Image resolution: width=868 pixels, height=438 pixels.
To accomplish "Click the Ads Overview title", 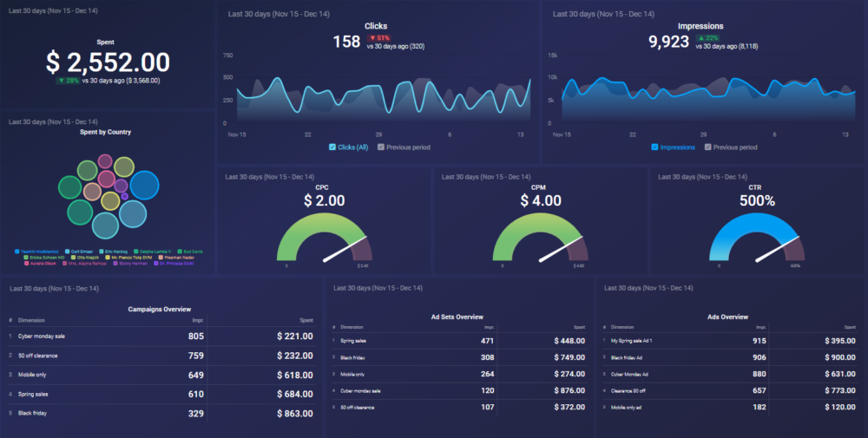I will point(727,317).
